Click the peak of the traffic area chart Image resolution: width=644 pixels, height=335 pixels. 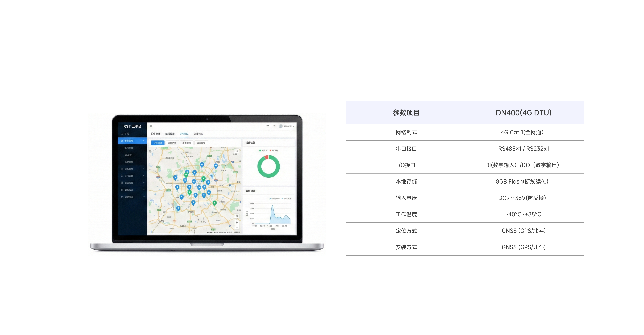tap(272, 206)
